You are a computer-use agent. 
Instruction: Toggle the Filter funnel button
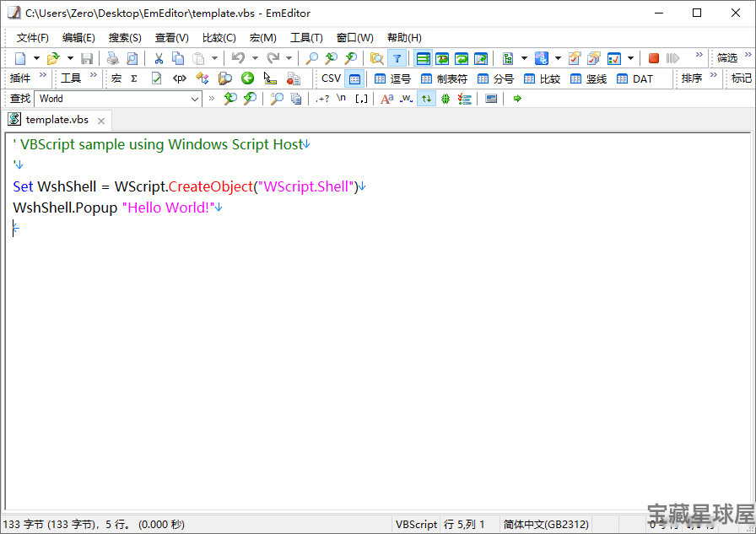click(x=397, y=58)
